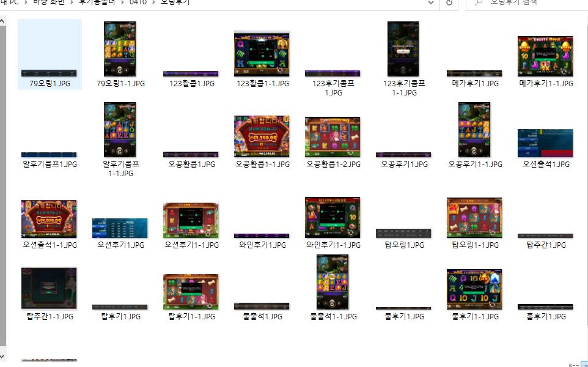Select the 탑후기1-1.JPG file
This screenshot has width=588, height=367.
pos(191,292)
